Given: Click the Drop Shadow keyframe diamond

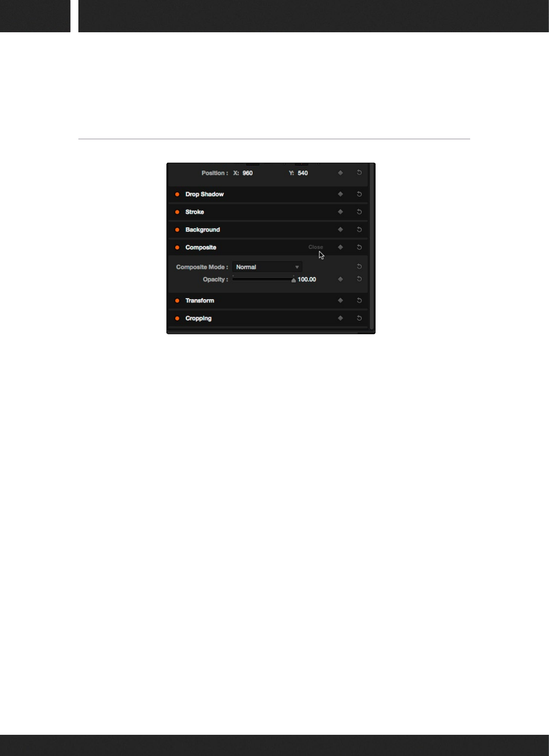Looking at the screenshot, I should (340, 194).
